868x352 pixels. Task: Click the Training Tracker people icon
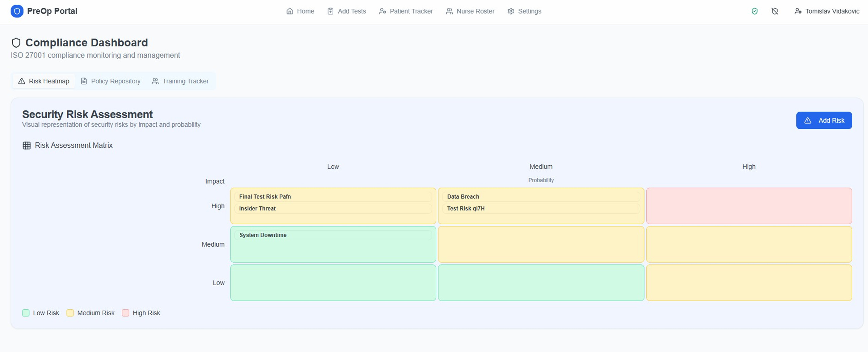pos(155,81)
